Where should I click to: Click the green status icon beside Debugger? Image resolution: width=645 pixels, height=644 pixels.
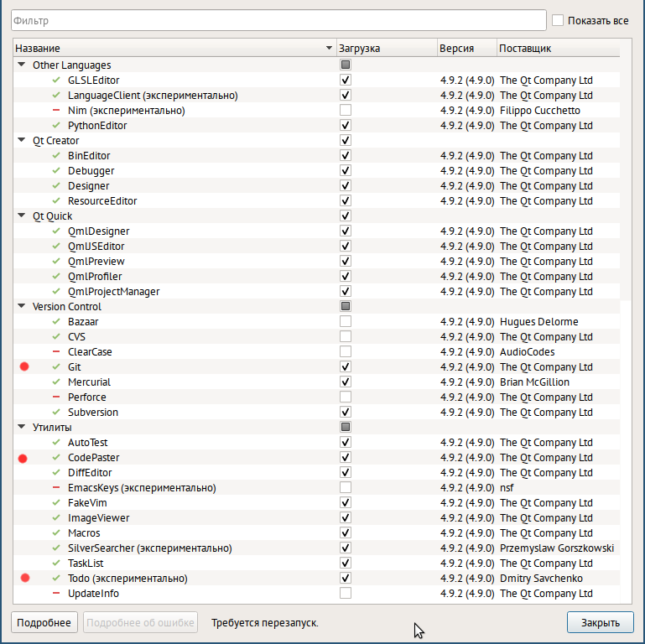(x=56, y=171)
